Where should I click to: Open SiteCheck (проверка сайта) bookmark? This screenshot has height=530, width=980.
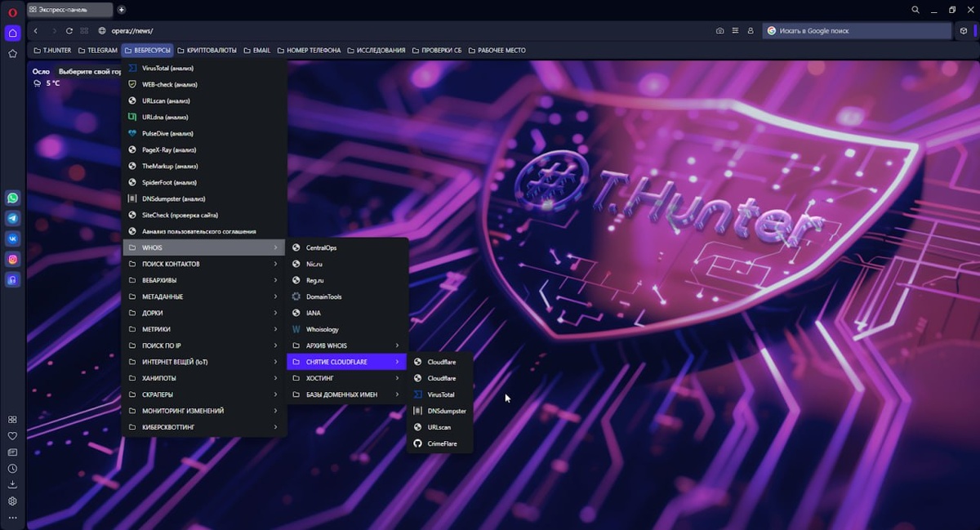204,215
